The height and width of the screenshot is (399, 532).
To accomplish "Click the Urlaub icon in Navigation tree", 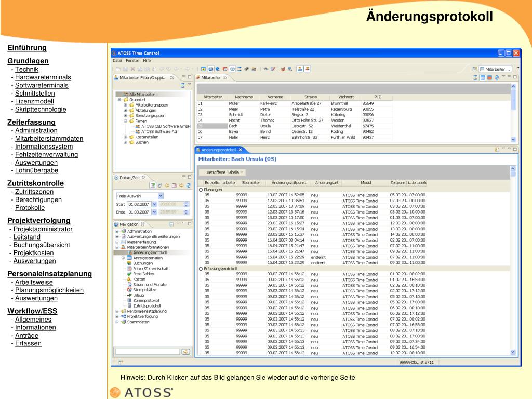I will pyautogui.click(x=129, y=295).
